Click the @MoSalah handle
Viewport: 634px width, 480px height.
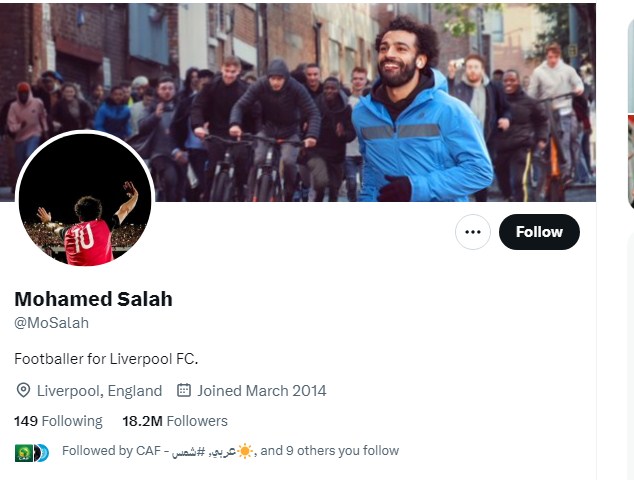point(51,323)
